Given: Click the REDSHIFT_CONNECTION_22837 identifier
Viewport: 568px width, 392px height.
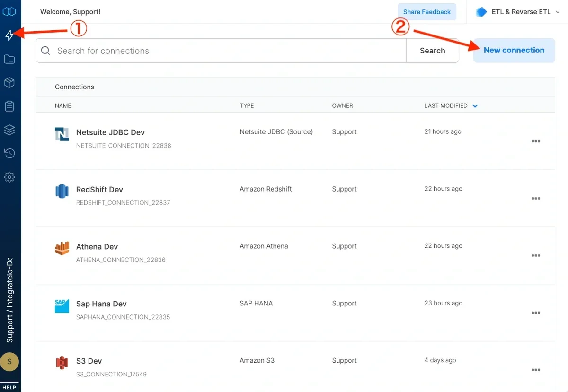Looking at the screenshot, I should [123, 203].
